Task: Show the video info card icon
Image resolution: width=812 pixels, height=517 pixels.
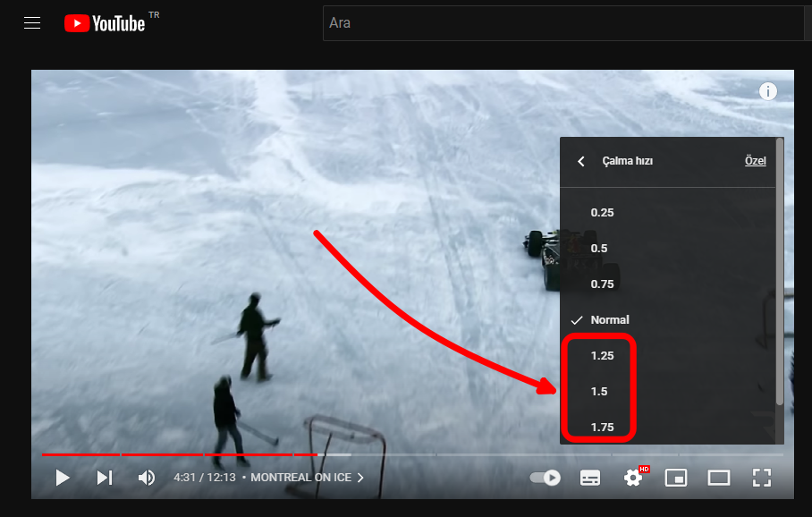Action: [x=768, y=91]
